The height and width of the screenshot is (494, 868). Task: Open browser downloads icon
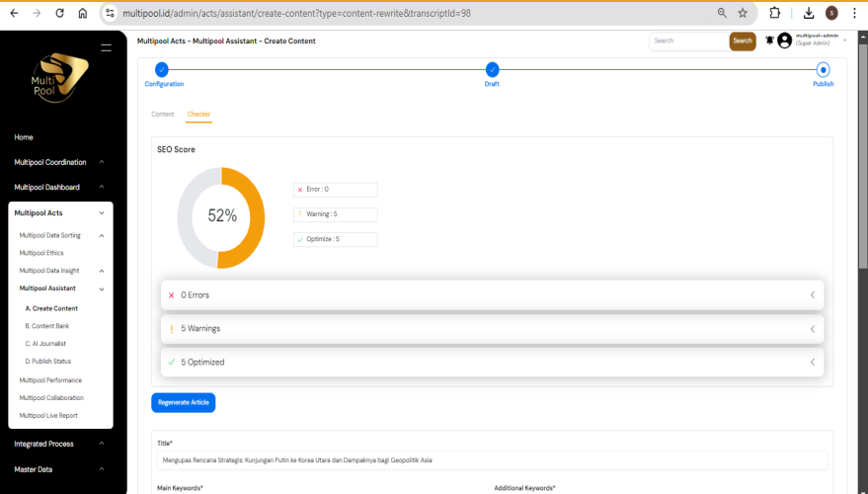click(x=809, y=13)
